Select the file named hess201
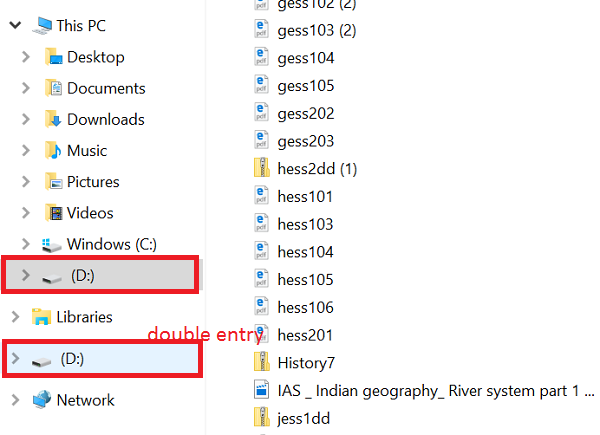 [x=305, y=335]
